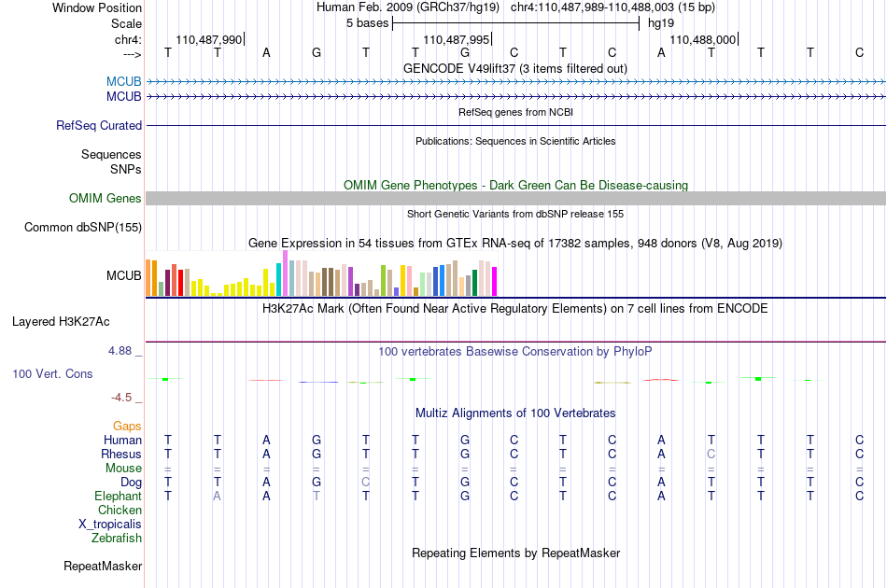Click the hg19 label beside the scale bar
The width and height of the screenshot is (887, 588).
point(661,23)
